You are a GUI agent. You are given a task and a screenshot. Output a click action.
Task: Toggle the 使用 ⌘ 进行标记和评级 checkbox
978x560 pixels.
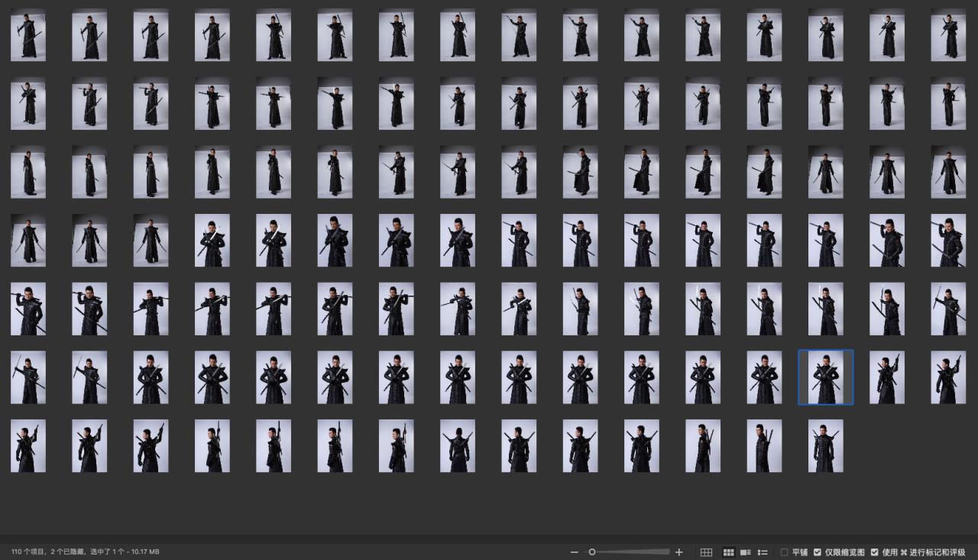[875, 552]
